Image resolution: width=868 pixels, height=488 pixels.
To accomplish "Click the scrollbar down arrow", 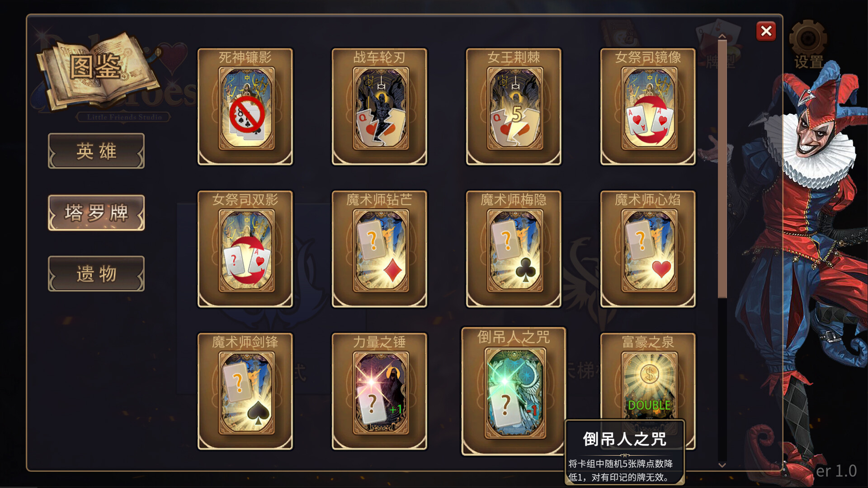I will [x=722, y=465].
